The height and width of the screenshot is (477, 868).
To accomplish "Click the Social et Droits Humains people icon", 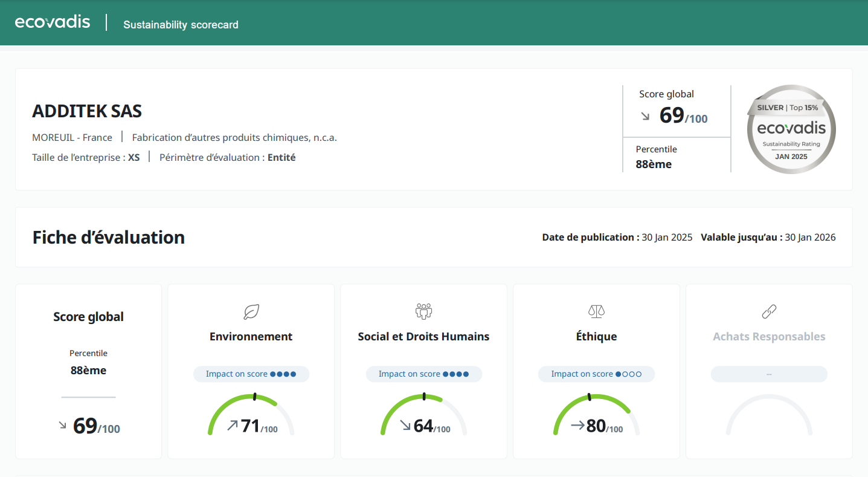I will 424,312.
